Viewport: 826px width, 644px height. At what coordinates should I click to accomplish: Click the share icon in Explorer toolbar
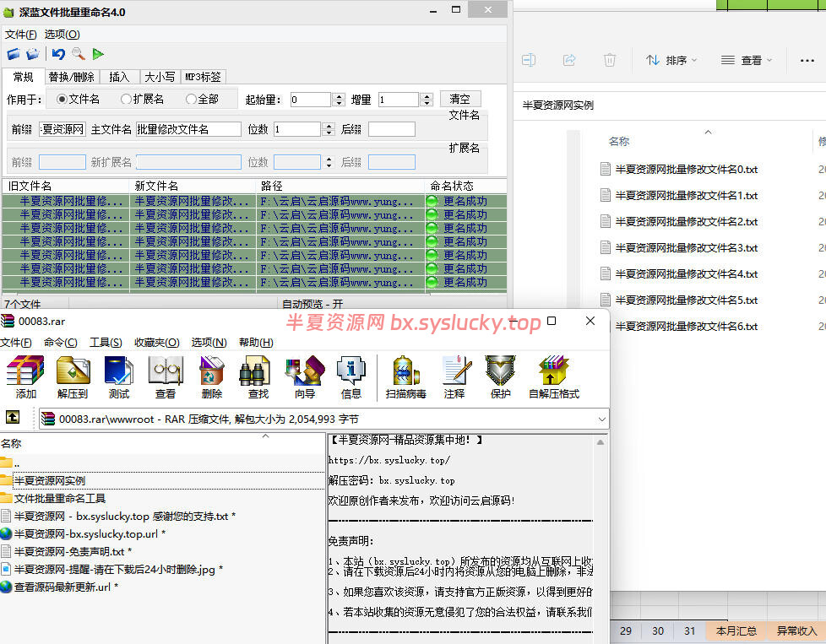click(x=569, y=60)
